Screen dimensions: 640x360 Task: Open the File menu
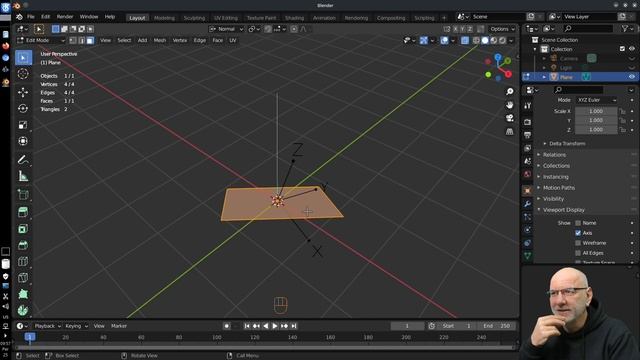coord(31,17)
